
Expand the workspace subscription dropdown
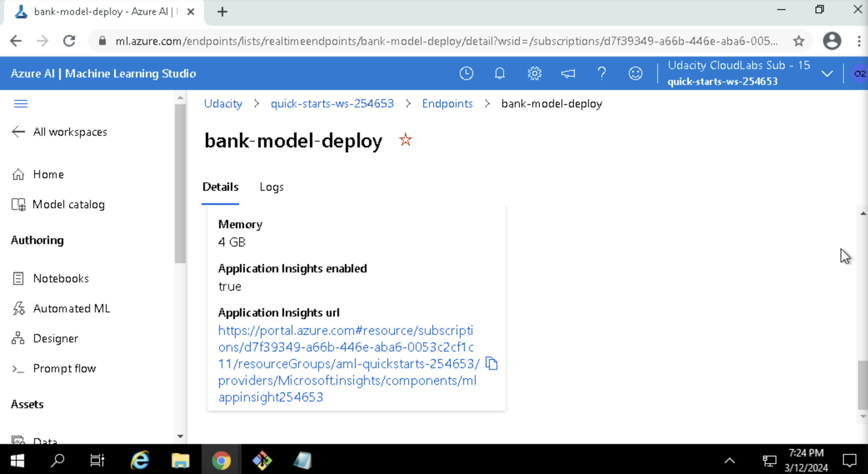pyautogui.click(x=827, y=74)
